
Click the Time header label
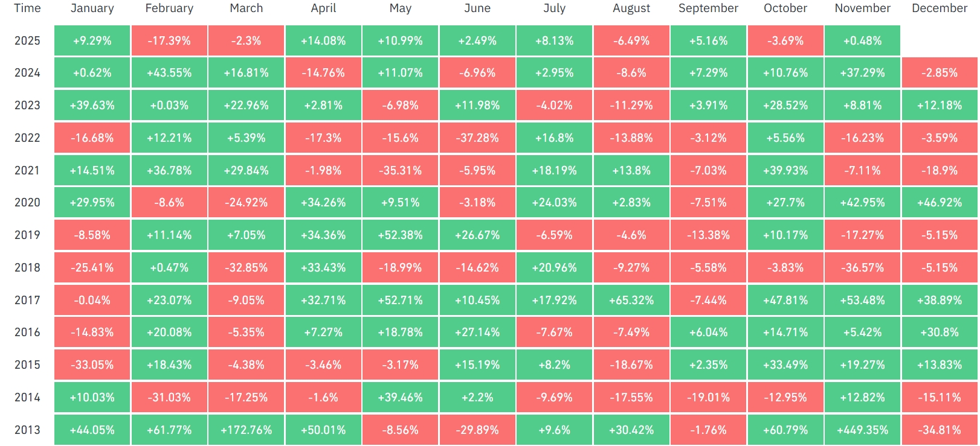[27, 8]
